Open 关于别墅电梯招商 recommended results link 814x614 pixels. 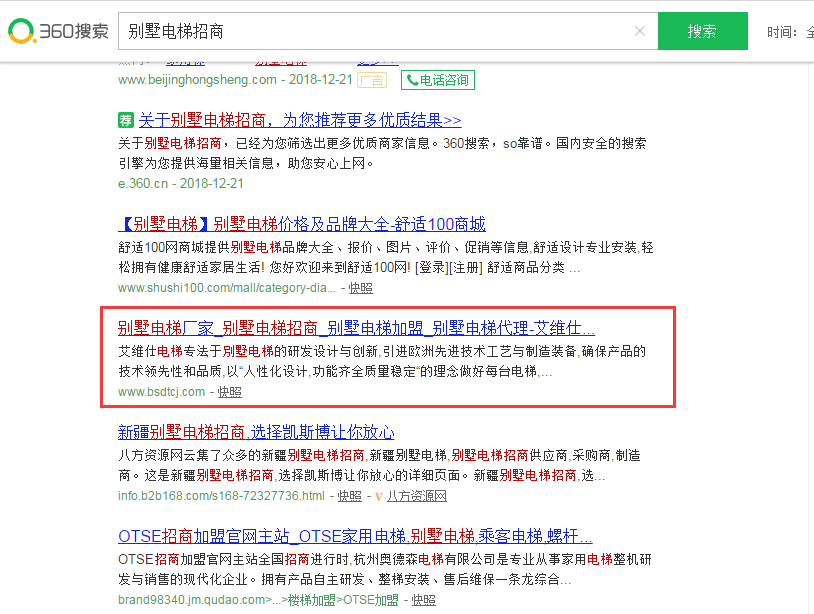pyautogui.click(x=300, y=120)
